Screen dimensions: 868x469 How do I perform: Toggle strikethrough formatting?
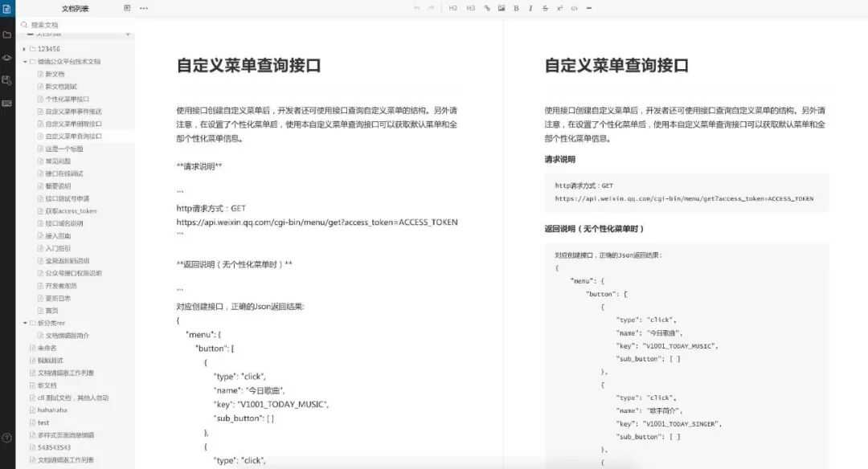coord(545,8)
